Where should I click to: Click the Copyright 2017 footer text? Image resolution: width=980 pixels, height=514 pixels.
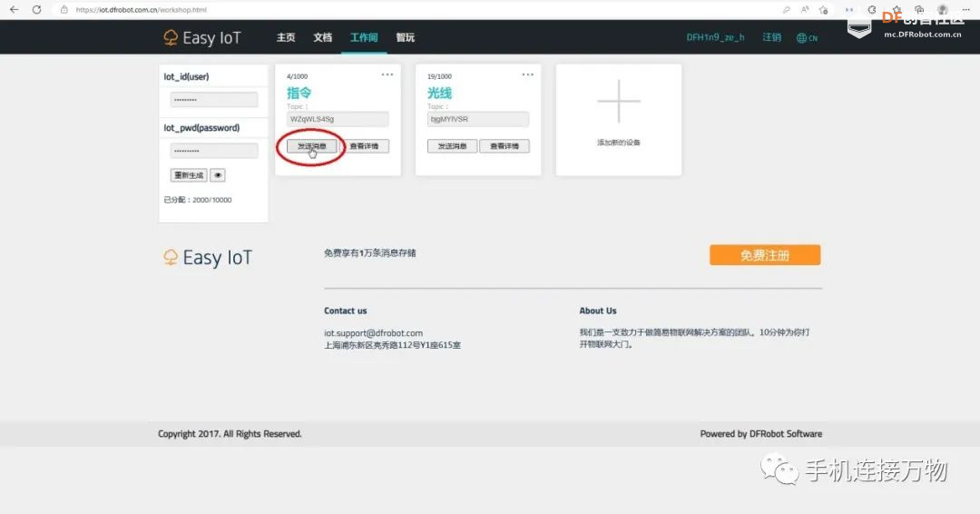pyautogui.click(x=230, y=434)
